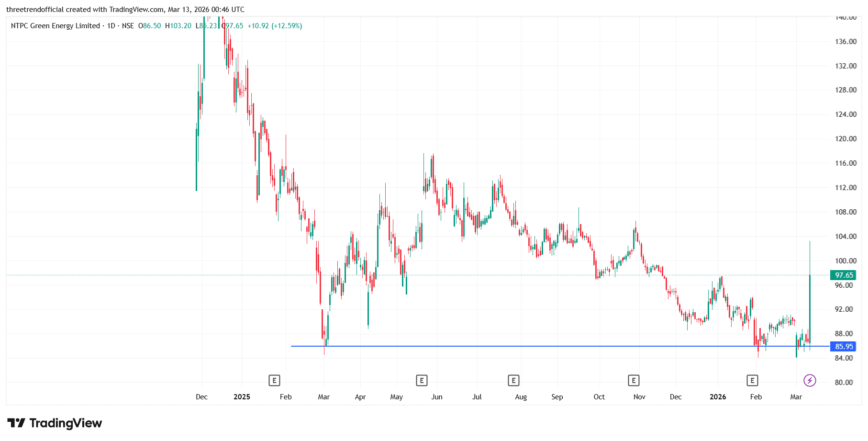Screen dimensions: 868x441
Task: Click the Aug label on time axis
Action: [x=521, y=397]
